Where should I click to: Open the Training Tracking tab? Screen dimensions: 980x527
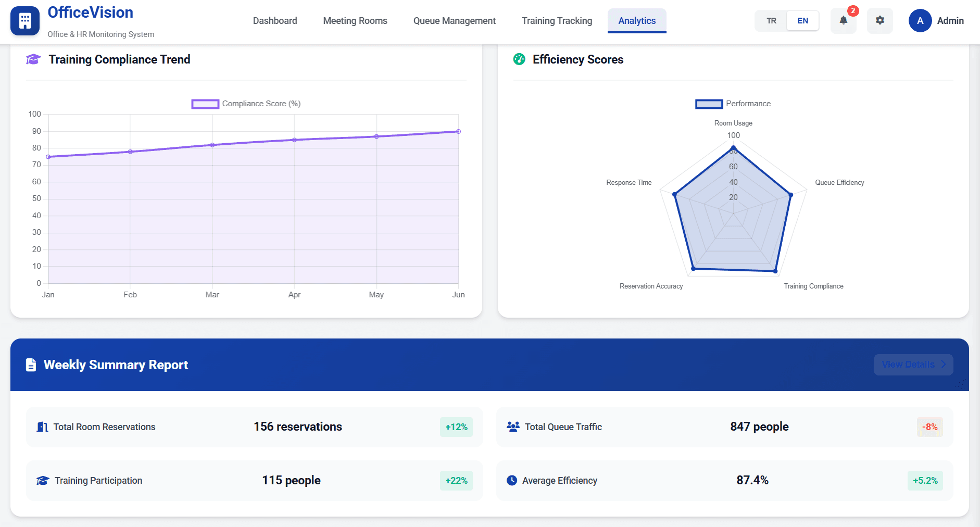pyautogui.click(x=557, y=21)
